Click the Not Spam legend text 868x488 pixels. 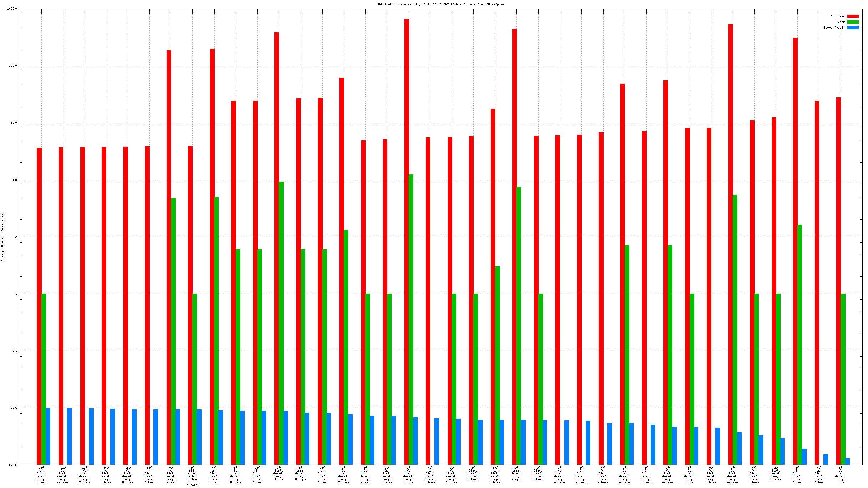(x=838, y=16)
